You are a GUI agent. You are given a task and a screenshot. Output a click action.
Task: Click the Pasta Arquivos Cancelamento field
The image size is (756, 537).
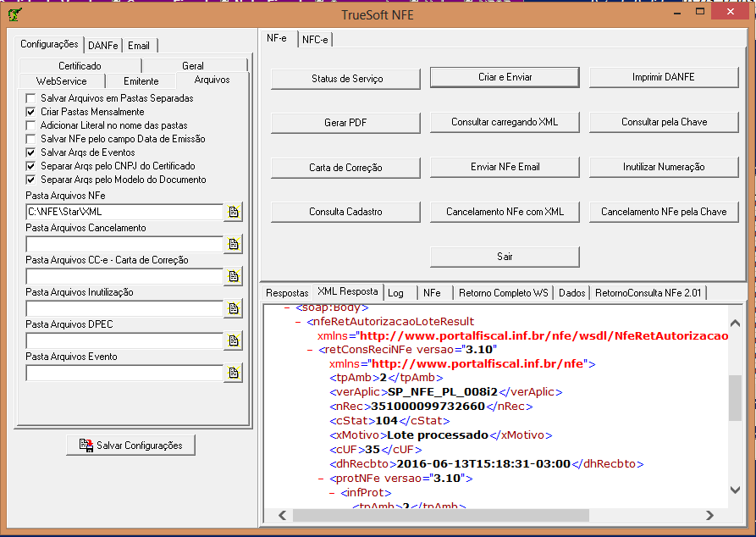[124, 244]
